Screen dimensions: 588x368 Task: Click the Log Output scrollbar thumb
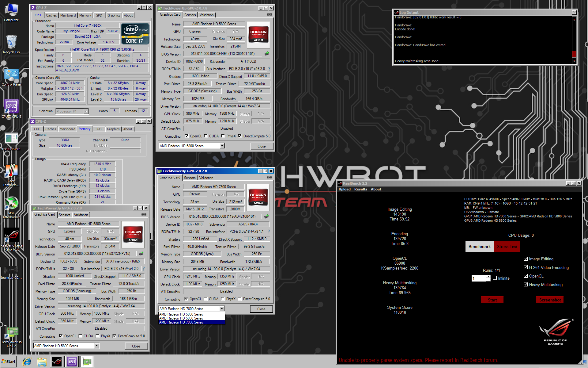tap(574, 54)
